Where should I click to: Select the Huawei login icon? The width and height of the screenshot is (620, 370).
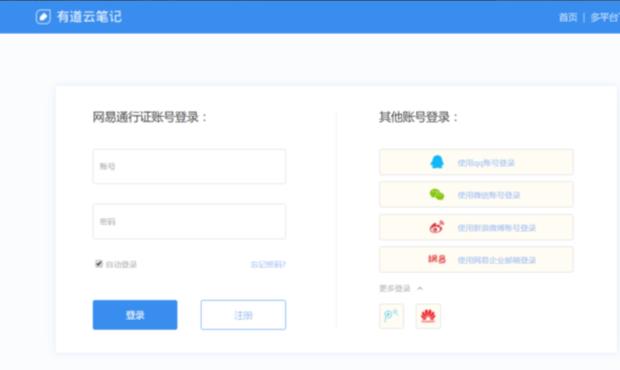tap(428, 316)
